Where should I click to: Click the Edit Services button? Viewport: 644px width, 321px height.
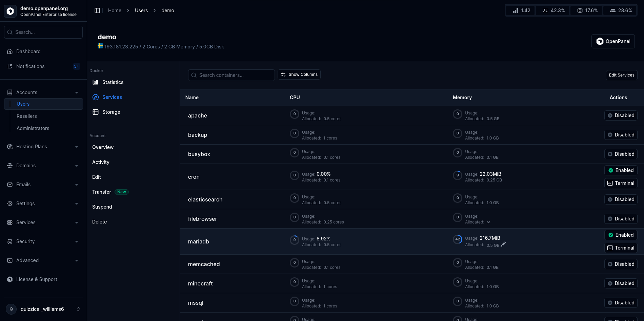(x=621, y=75)
